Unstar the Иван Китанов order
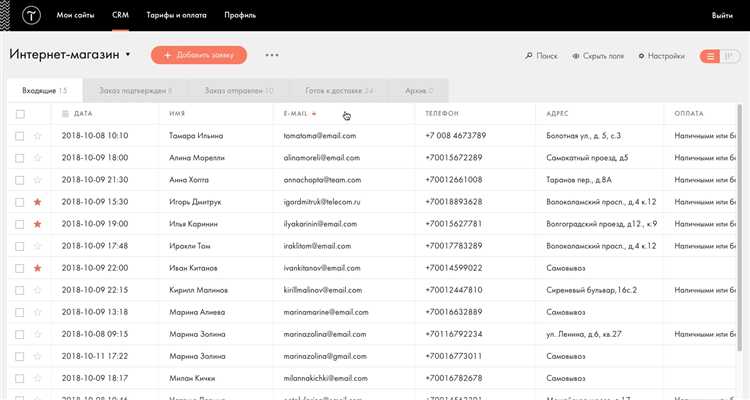 click(x=37, y=268)
